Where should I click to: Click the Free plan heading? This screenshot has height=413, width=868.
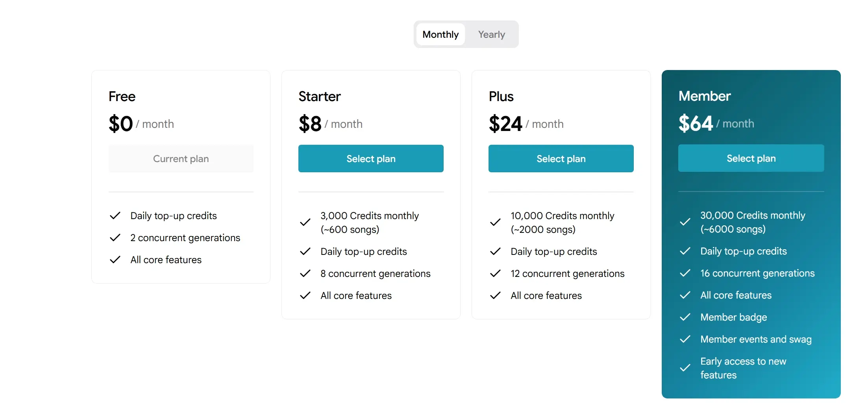pos(122,96)
